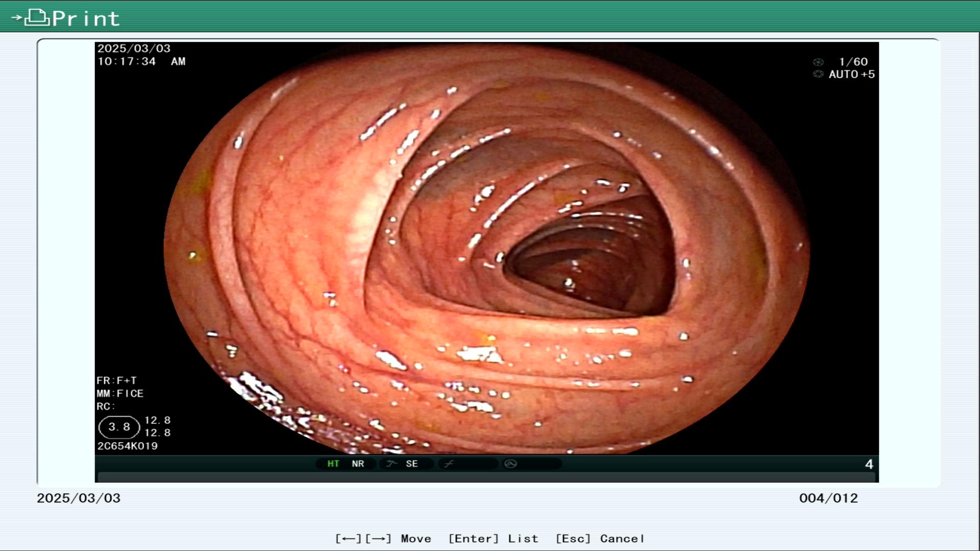Screen dimensions: 980x551
Task: Click the 1/60 shutter speed value
Action: (853, 62)
